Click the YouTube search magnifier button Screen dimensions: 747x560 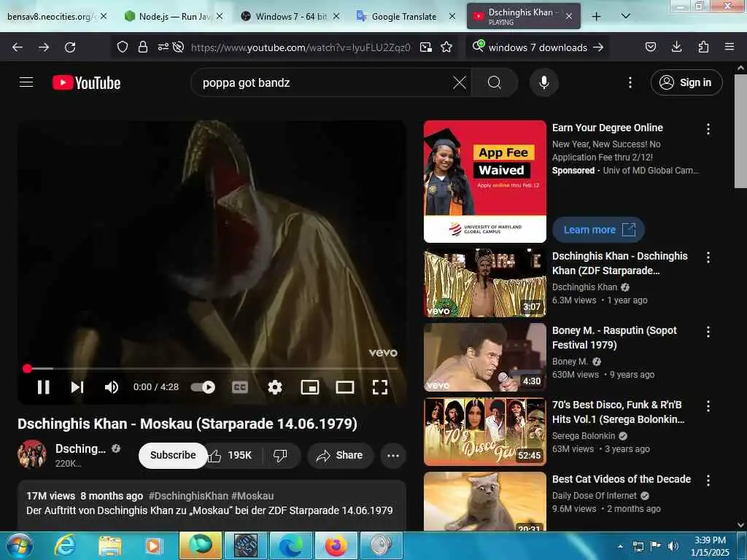point(495,82)
